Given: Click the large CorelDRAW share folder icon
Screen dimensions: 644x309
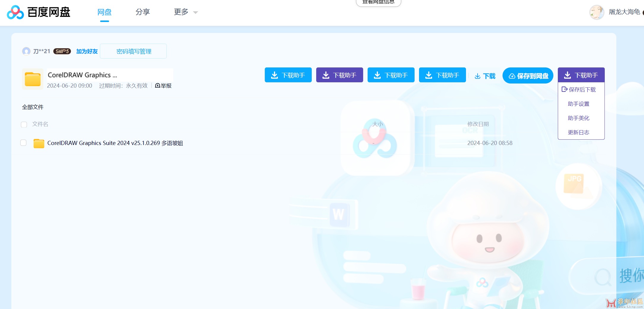Looking at the screenshot, I should tap(33, 79).
